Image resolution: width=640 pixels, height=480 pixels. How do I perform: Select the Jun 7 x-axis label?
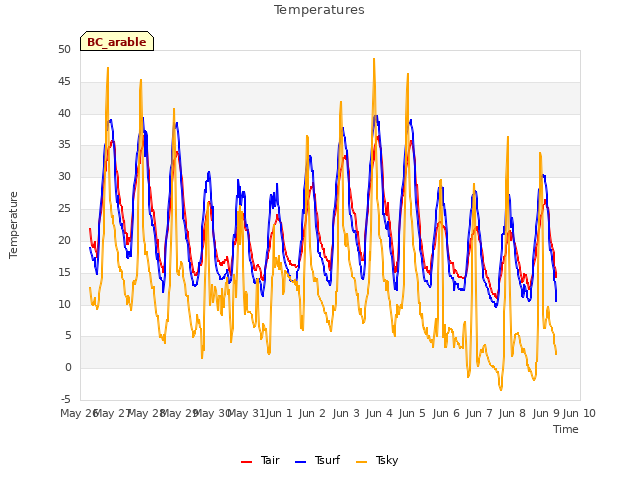(479, 413)
